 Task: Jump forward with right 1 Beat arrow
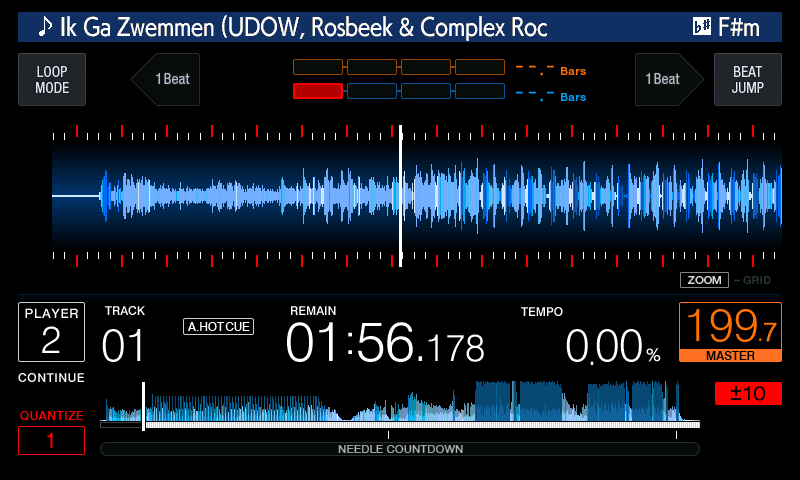pyautogui.click(x=669, y=80)
